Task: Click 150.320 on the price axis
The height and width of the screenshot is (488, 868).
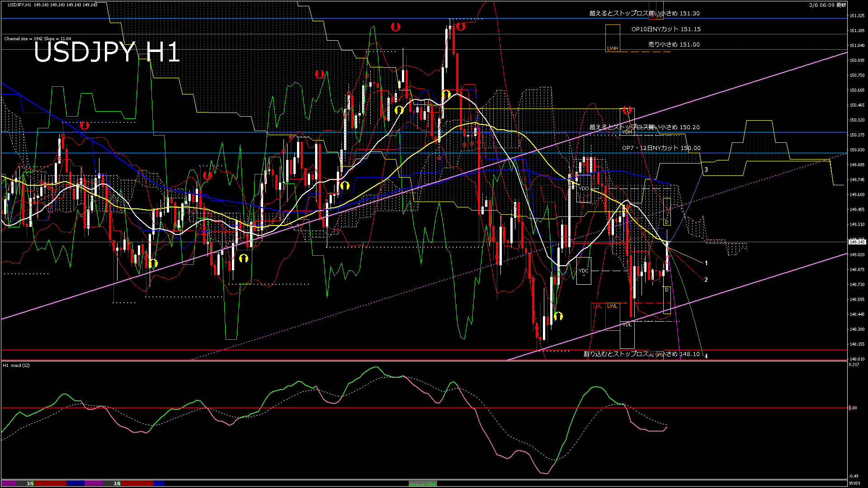Action: pos(857,120)
